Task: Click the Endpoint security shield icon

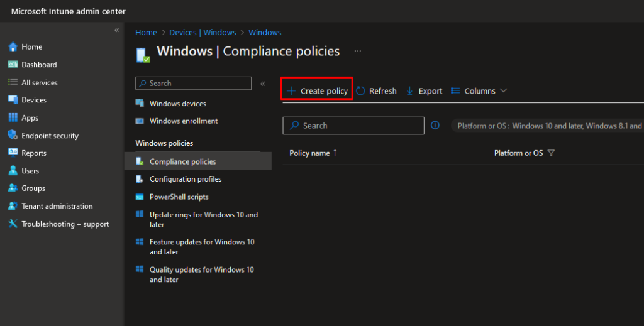Action: [x=13, y=135]
